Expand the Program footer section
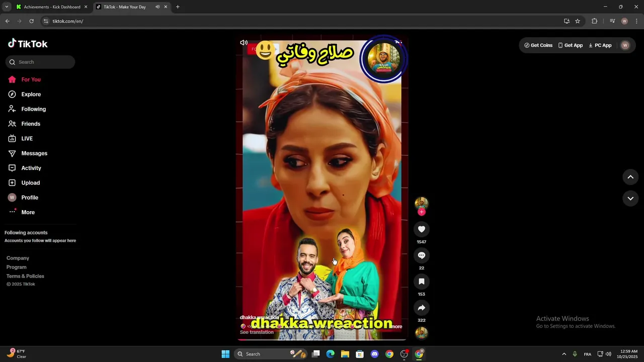The width and height of the screenshot is (644, 362). [x=17, y=267]
